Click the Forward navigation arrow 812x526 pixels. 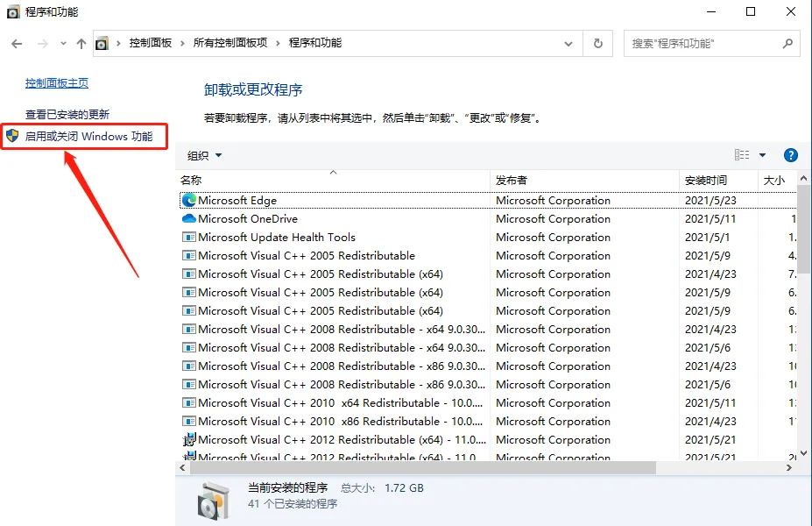(x=42, y=44)
